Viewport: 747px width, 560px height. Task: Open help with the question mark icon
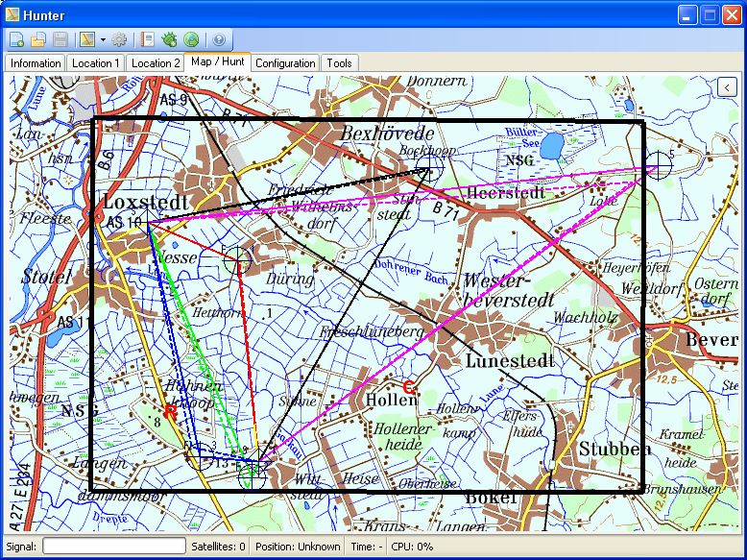tap(219, 39)
